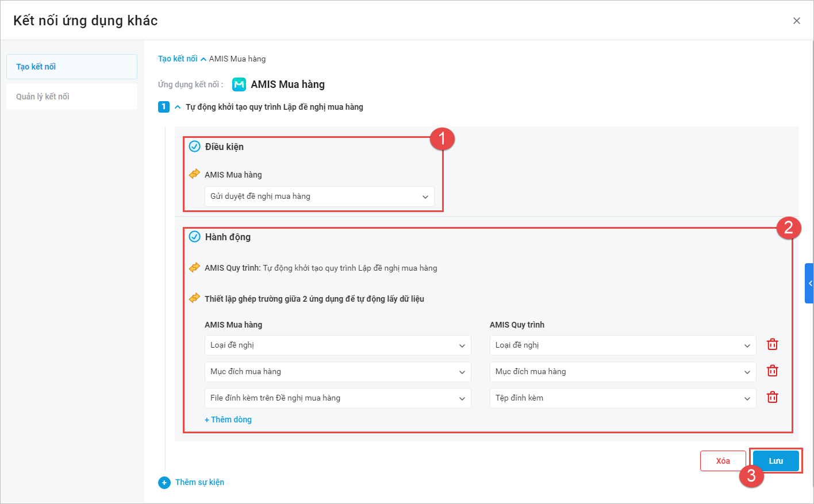Click the Thêm dòng link
The height and width of the screenshot is (504, 814).
228,420
